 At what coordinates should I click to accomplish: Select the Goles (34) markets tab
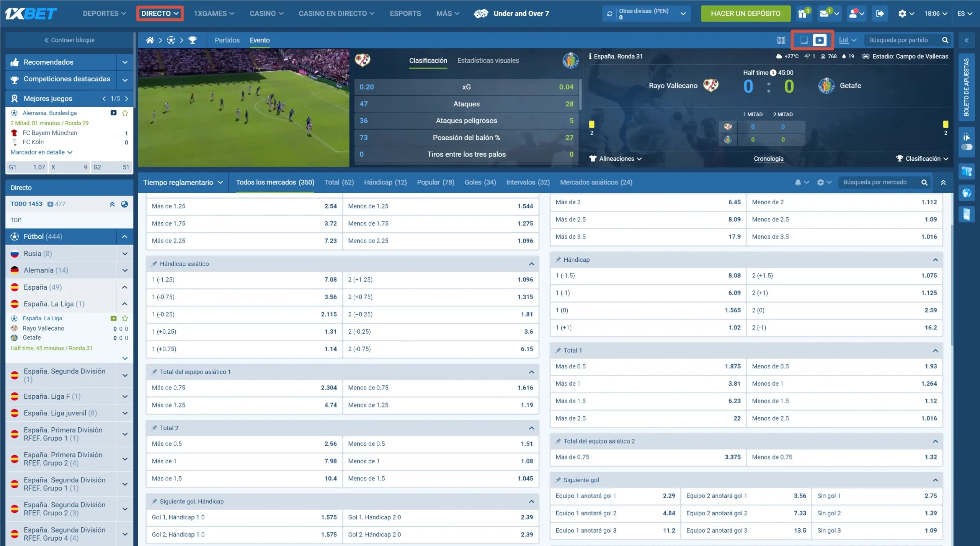click(480, 183)
